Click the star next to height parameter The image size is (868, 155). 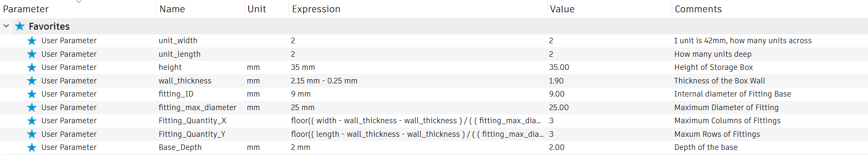coord(32,67)
